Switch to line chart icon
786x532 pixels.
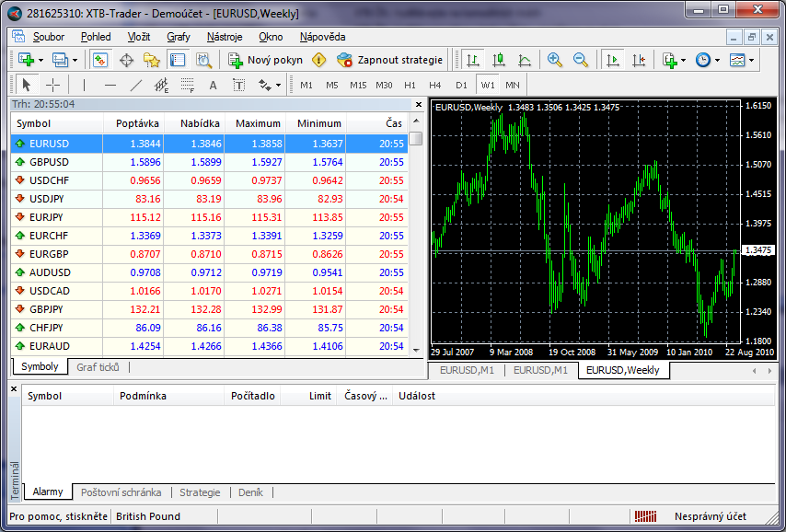click(x=525, y=60)
